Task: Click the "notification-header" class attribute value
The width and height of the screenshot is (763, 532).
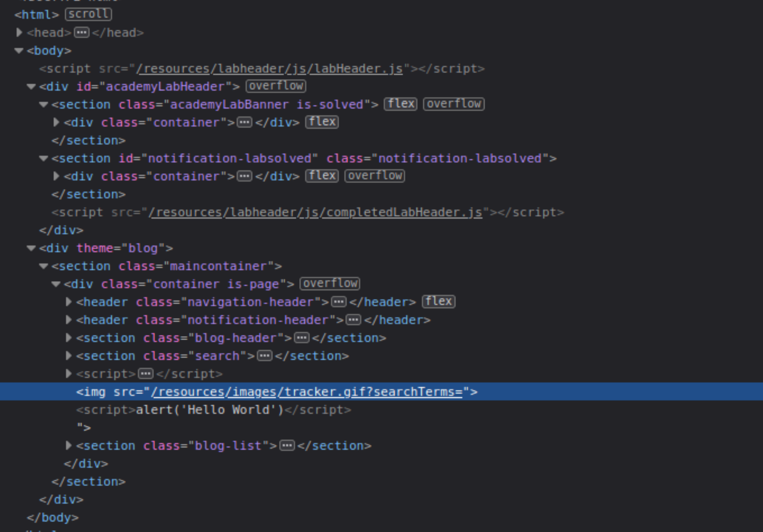Action: (x=258, y=320)
